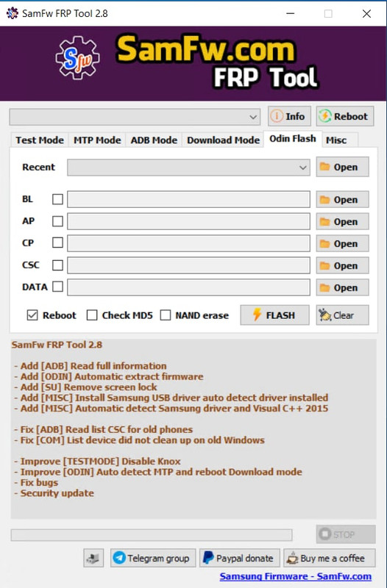Click the Clear button
This screenshot has width=387, height=588.
(342, 315)
